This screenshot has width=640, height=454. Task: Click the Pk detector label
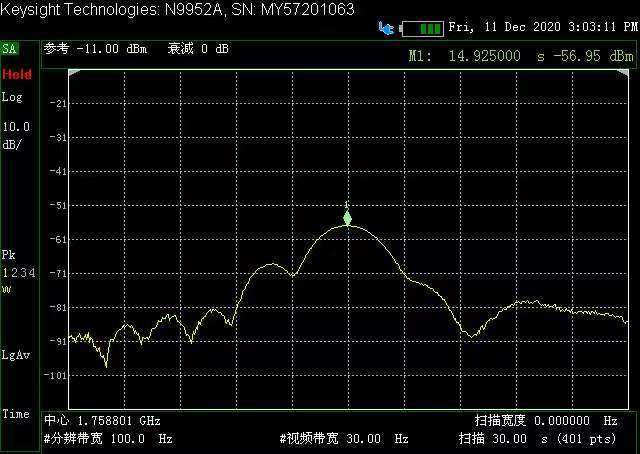(9, 254)
